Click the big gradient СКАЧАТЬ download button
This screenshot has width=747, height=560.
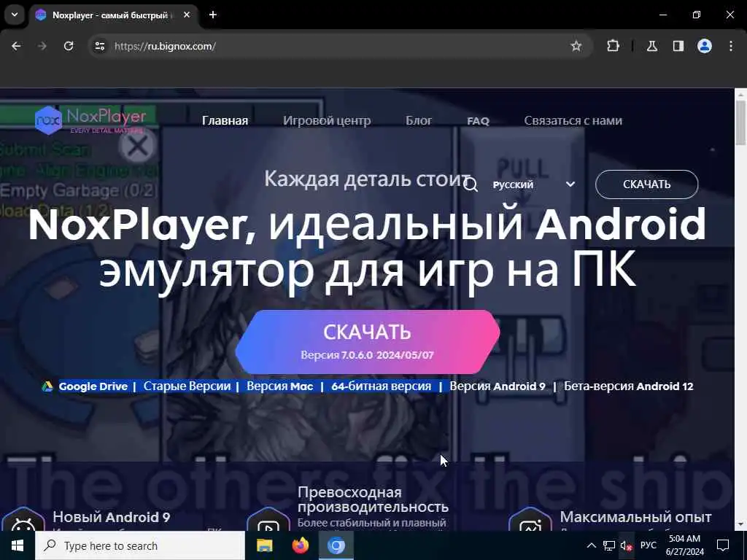coord(368,342)
